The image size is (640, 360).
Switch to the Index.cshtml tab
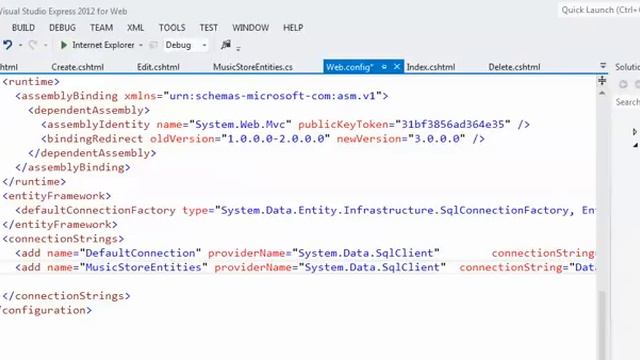[x=431, y=67]
